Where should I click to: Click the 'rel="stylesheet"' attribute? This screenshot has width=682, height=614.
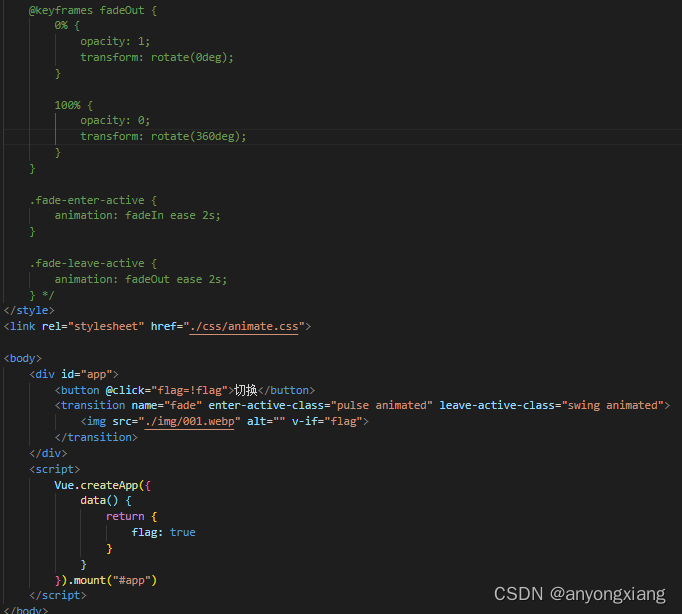click(x=93, y=327)
